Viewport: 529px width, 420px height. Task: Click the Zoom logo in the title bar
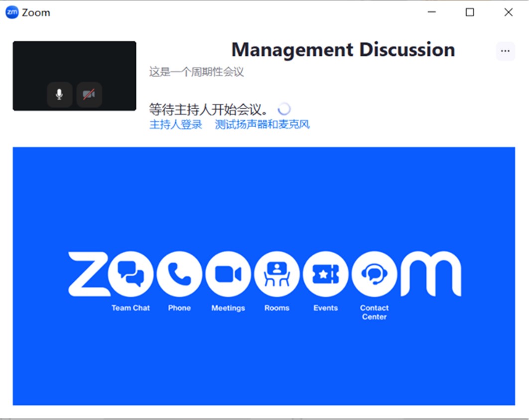[x=10, y=12]
